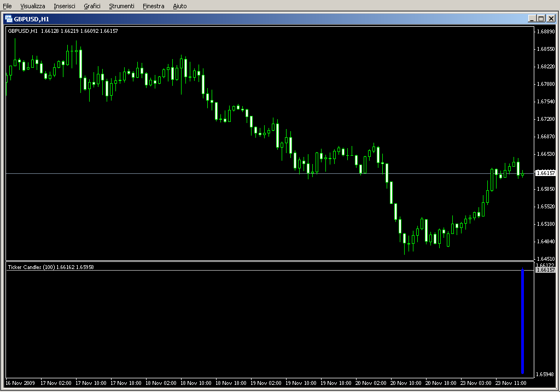Open the Aiuto menu
Viewport: 560px width, 392px height.
pyautogui.click(x=179, y=6)
